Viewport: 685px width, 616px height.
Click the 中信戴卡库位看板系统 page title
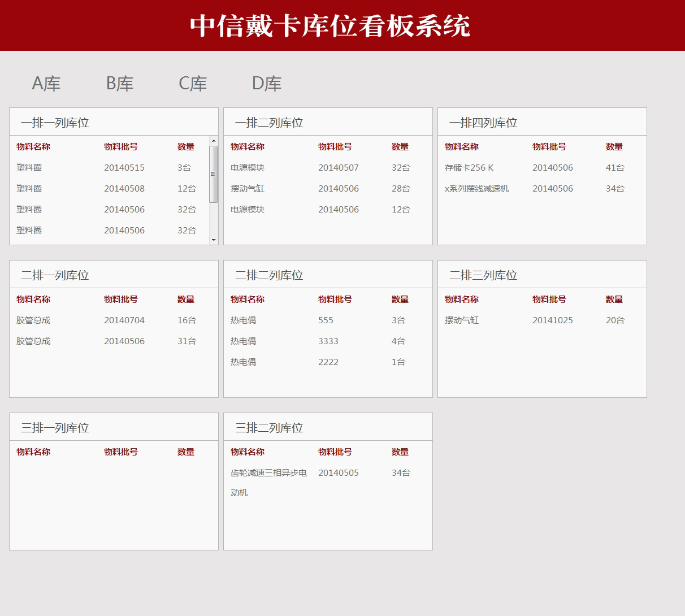click(x=330, y=26)
